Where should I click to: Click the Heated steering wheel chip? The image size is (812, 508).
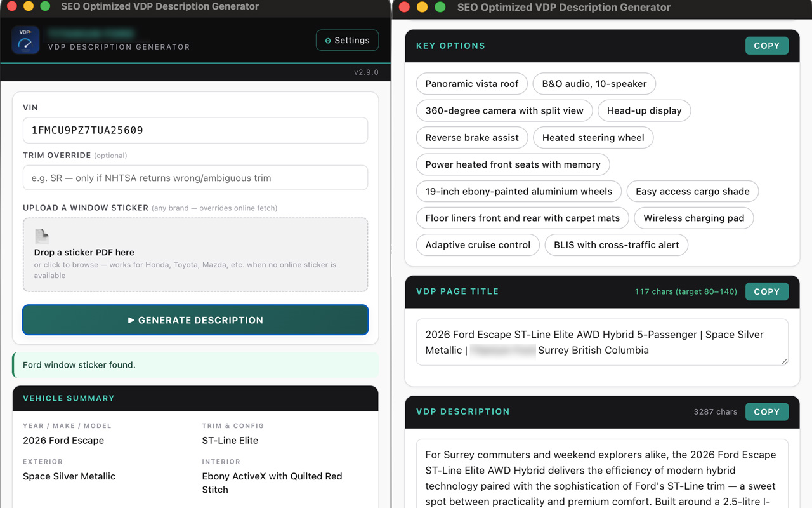click(x=593, y=137)
